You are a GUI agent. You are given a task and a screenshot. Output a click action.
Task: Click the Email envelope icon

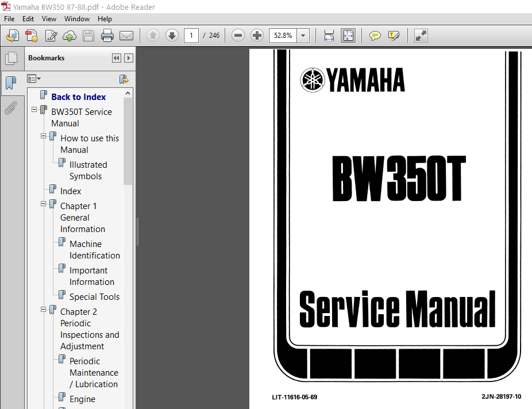[x=126, y=35]
